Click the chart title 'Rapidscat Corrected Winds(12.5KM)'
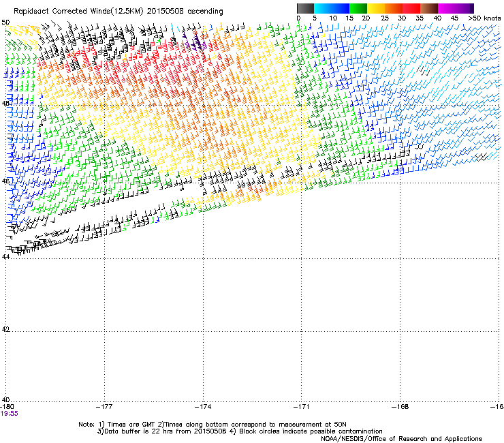The height and width of the screenshot is (443, 504). pos(78,12)
